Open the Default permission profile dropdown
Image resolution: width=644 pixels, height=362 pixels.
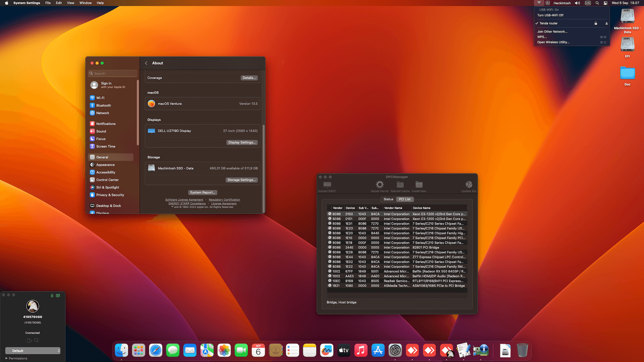click(33, 351)
